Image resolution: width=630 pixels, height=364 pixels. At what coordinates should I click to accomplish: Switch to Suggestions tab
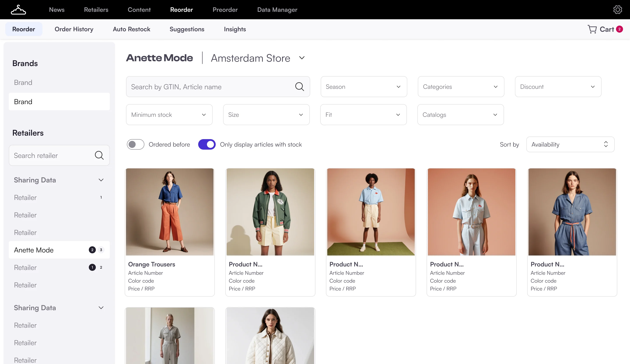(187, 29)
